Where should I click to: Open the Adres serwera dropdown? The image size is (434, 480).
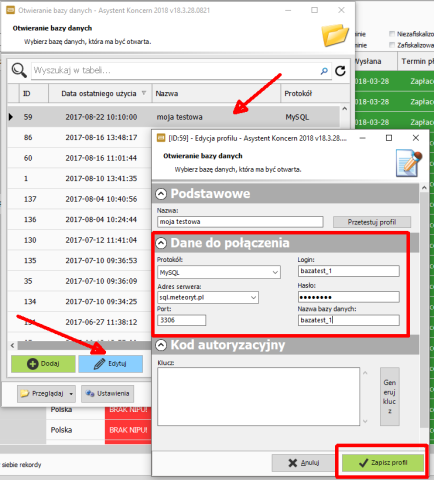tap(208, 297)
